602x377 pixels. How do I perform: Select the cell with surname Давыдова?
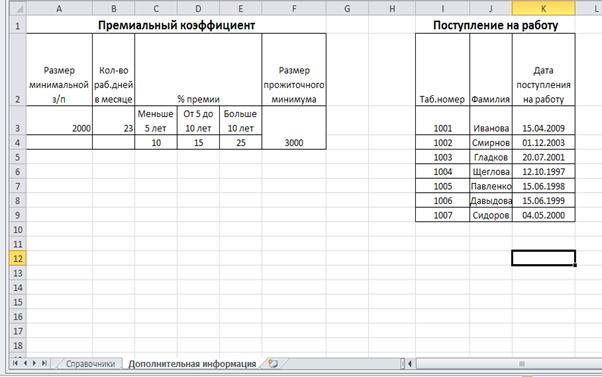[x=491, y=200]
